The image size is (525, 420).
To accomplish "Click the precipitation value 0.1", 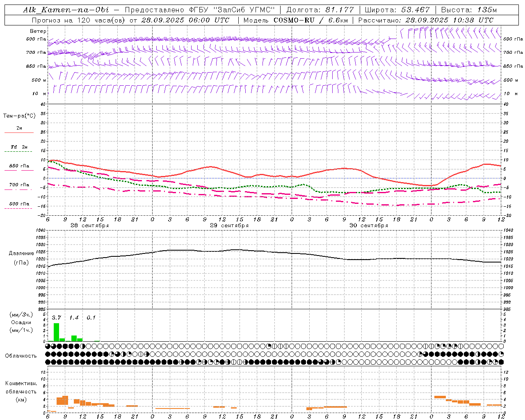I will tap(91, 318).
